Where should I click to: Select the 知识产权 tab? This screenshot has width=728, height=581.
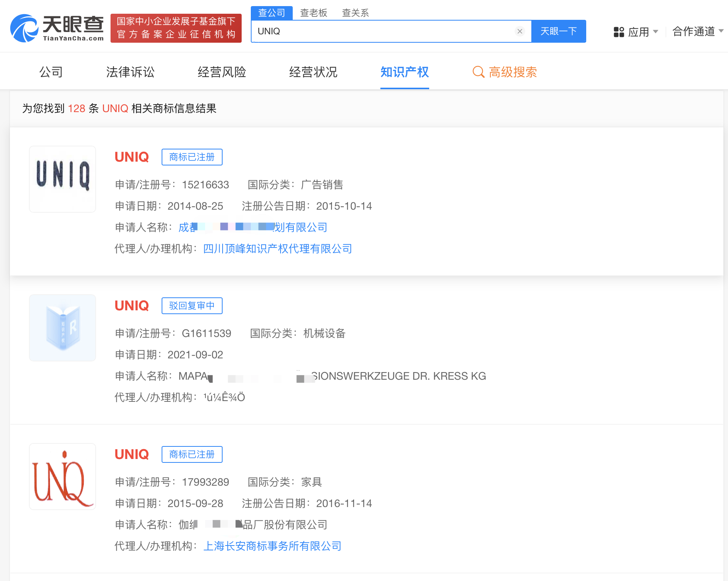click(404, 72)
